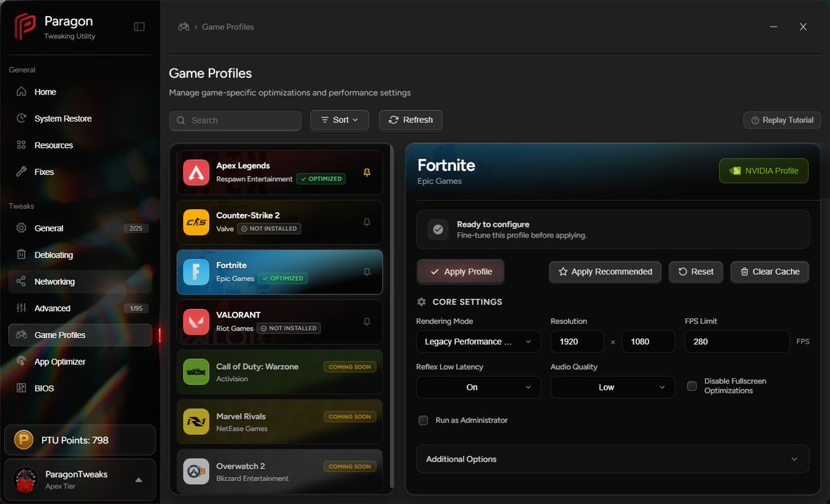This screenshot has height=504, width=830.
Task: Click OPTIMIZED badge on Apex Legends
Action: point(321,179)
